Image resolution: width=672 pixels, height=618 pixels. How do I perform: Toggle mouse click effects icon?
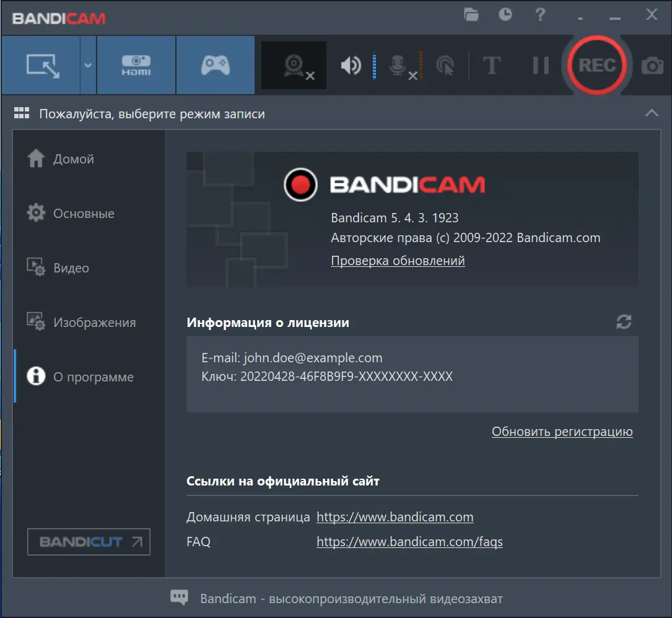point(445,66)
